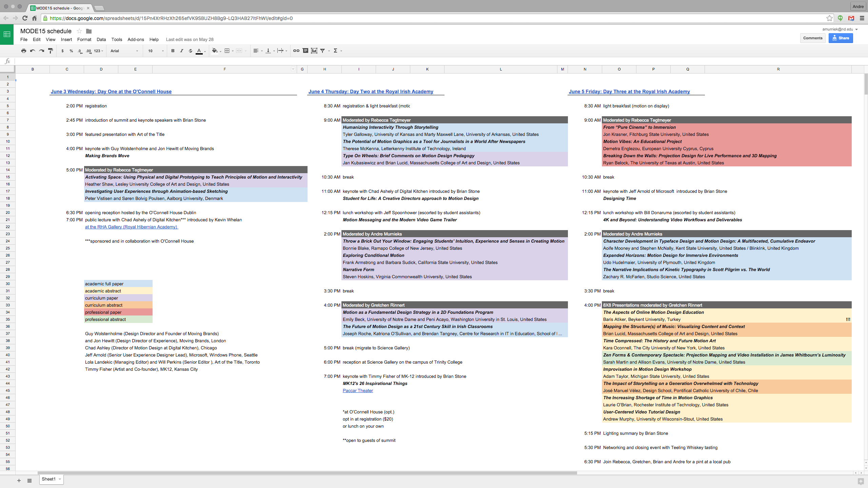Screen dimensions: 868x488
Task: Click the print icon in toolbar
Action: coord(23,51)
